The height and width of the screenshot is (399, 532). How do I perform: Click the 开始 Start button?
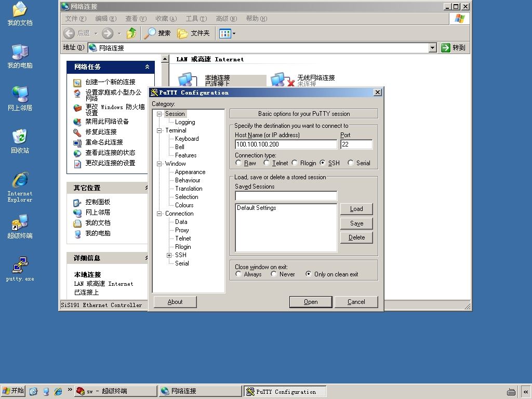(x=13, y=391)
